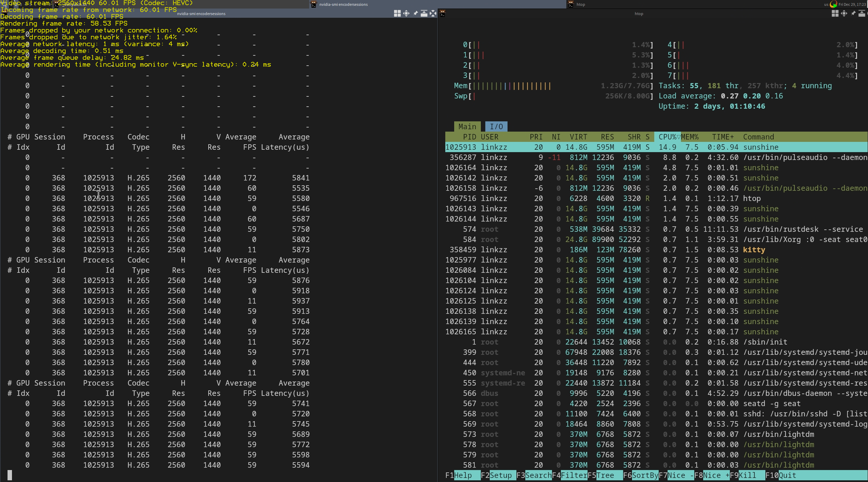The width and height of the screenshot is (868, 482).
Task: Toggle F5 Tree view in htop
Action: point(605,475)
